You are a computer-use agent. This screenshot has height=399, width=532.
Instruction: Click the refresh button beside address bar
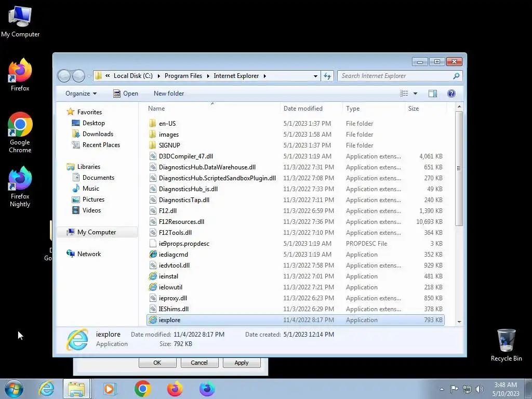[x=327, y=76]
